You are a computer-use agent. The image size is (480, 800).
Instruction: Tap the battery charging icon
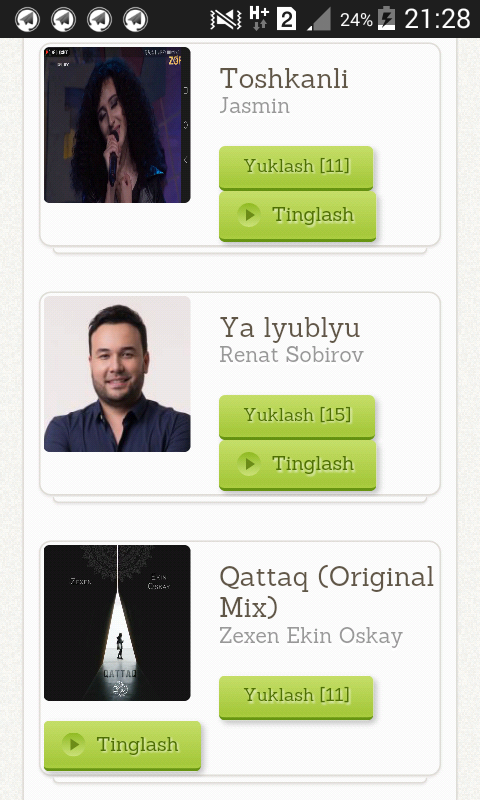[386, 19]
